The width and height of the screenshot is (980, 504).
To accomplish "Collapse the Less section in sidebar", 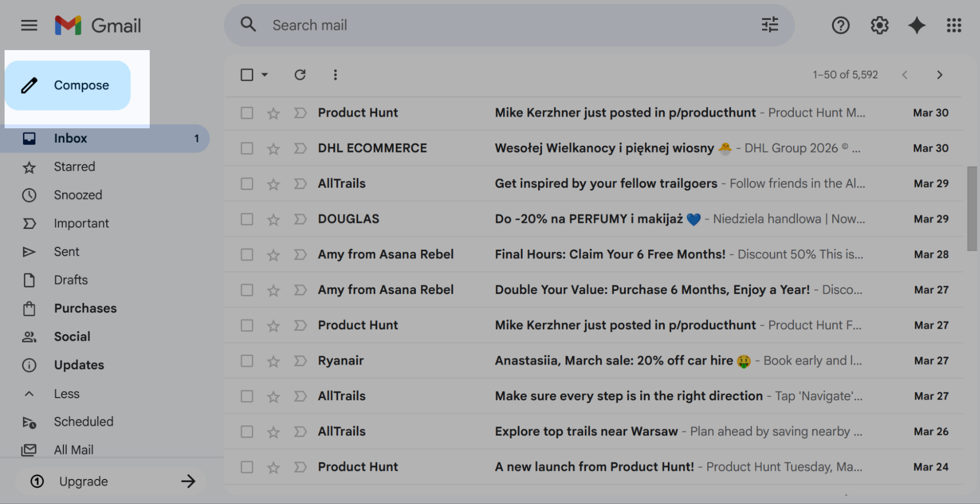I will [x=66, y=394].
